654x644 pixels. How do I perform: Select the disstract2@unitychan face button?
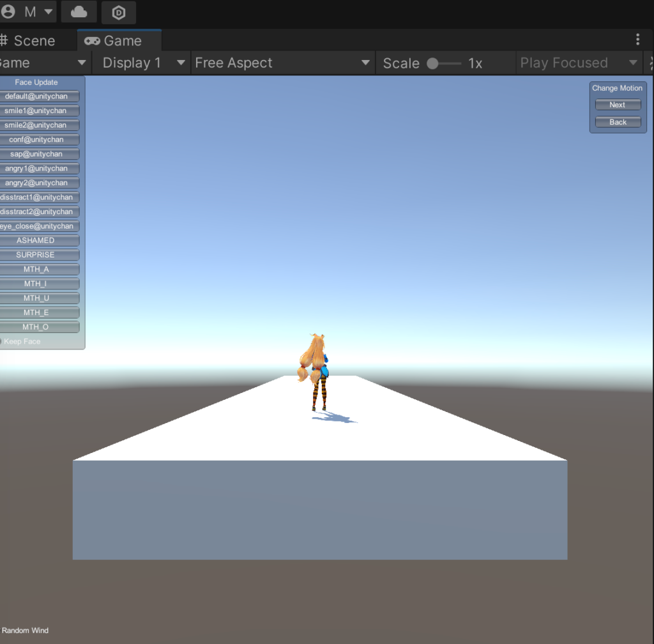point(39,212)
